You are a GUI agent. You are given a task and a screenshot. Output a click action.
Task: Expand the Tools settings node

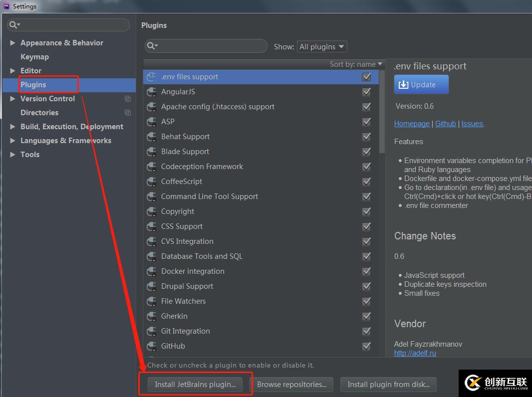12,154
